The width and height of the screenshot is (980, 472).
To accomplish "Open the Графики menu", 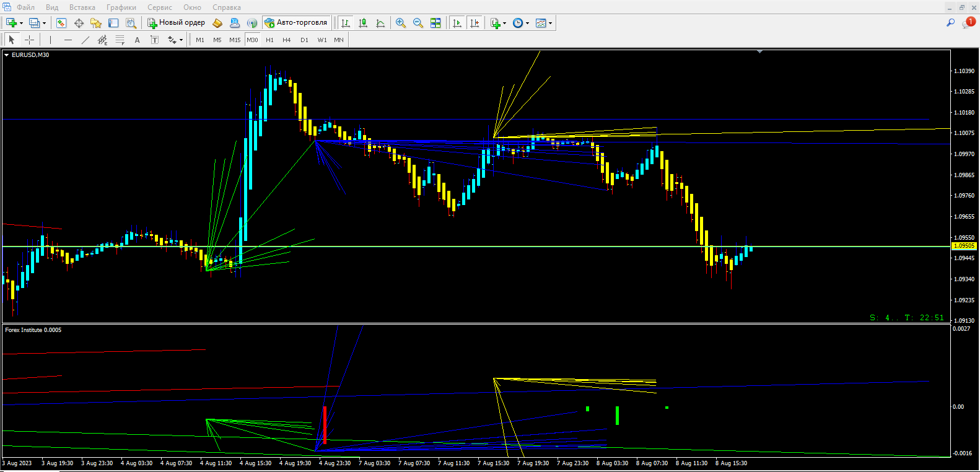I will (x=121, y=7).
